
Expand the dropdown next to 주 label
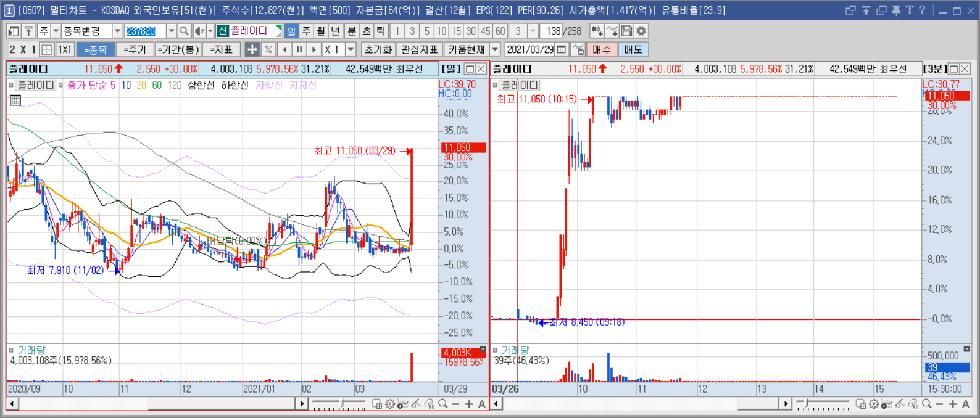tap(56, 31)
